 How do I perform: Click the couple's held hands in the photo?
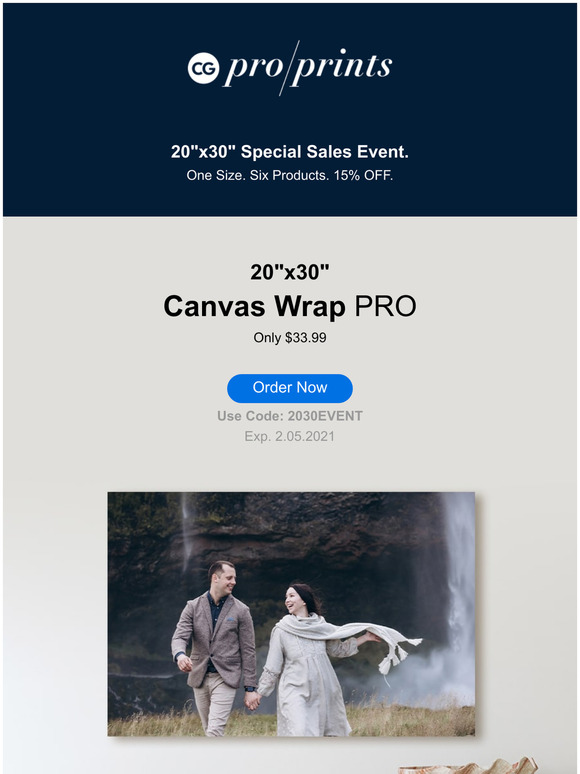[253, 700]
